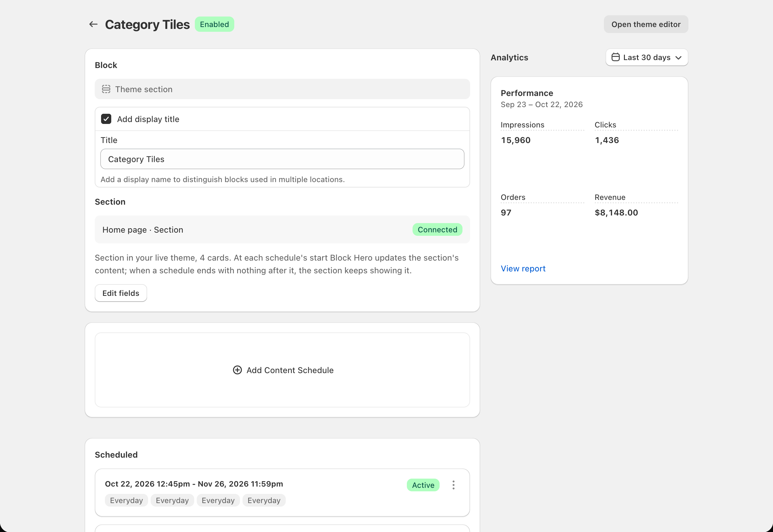Click the Active badge on the schedule
The height and width of the screenshot is (532, 773).
[x=423, y=485]
